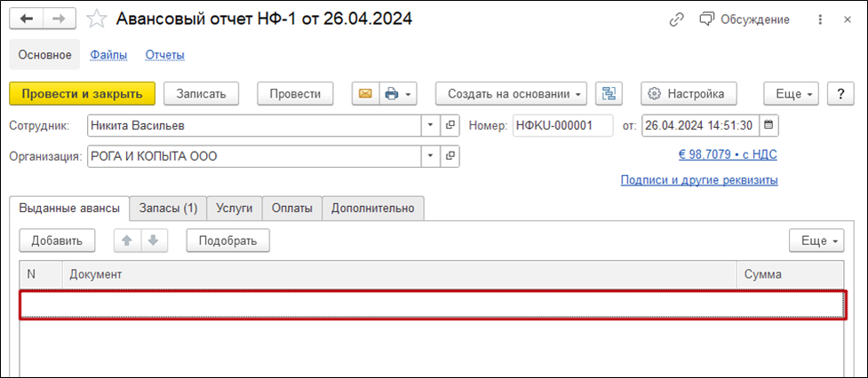868x378 pixels.
Task: Move row up with the up arrow
Action: click(x=127, y=240)
